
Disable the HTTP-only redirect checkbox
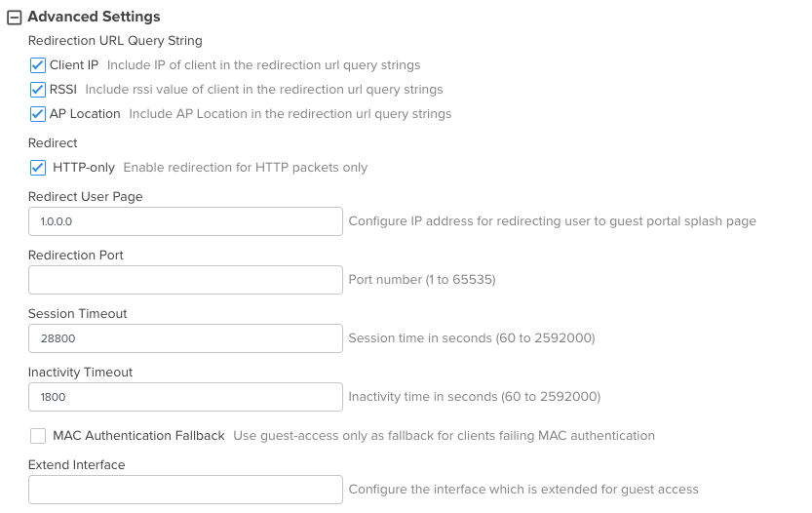click(38, 168)
